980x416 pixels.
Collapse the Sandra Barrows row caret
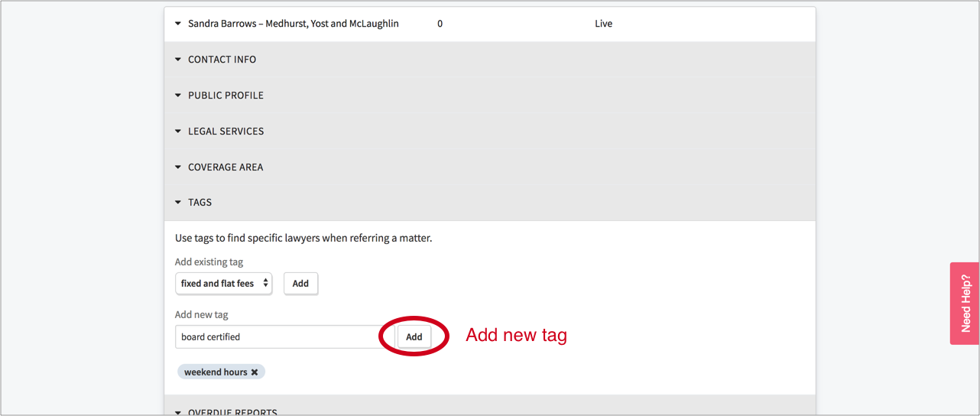178,24
